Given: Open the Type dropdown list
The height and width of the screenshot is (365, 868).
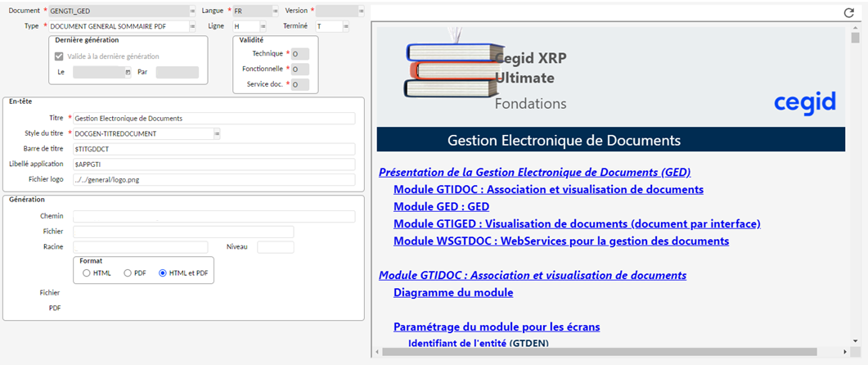Looking at the screenshot, I should coord(192,26).
